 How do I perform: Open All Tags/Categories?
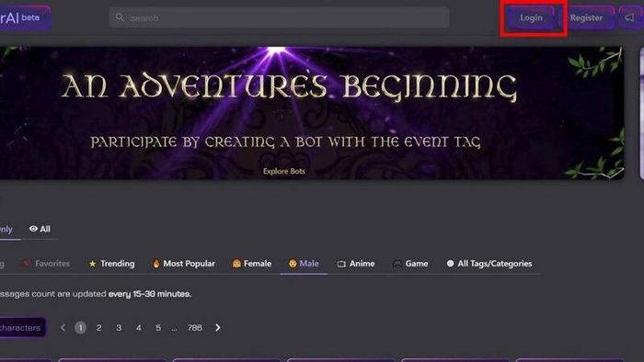tap(489, 264)
